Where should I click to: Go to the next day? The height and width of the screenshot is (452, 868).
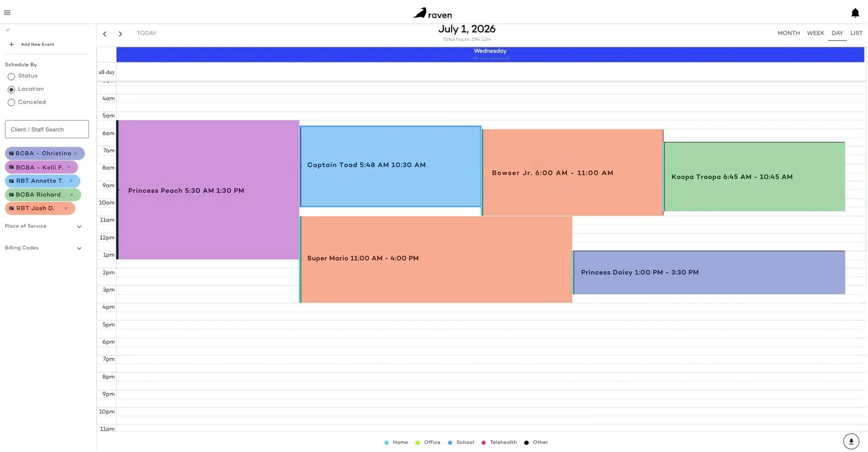pyautogui.click(x=120, y=34)
